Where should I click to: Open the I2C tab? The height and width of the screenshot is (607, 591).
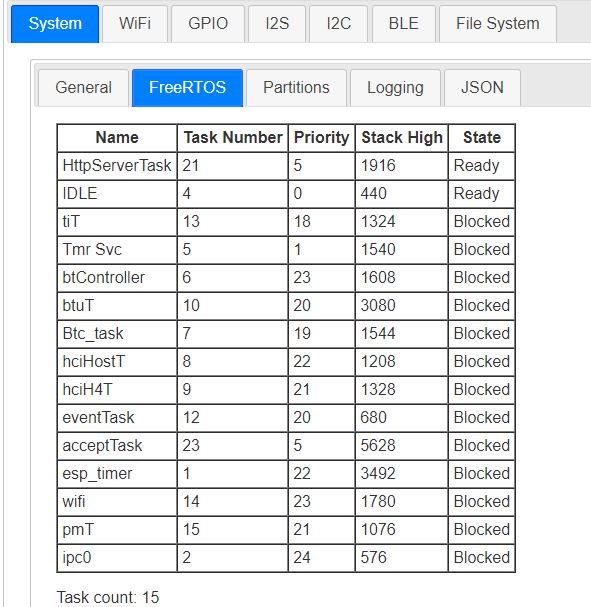tap(339, 24)
